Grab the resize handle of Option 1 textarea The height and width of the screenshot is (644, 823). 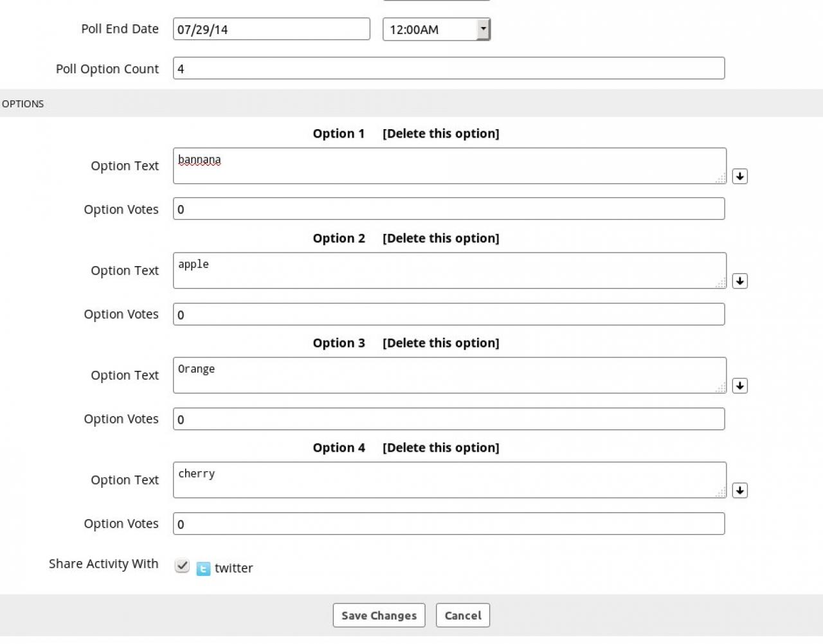(721, 178)
